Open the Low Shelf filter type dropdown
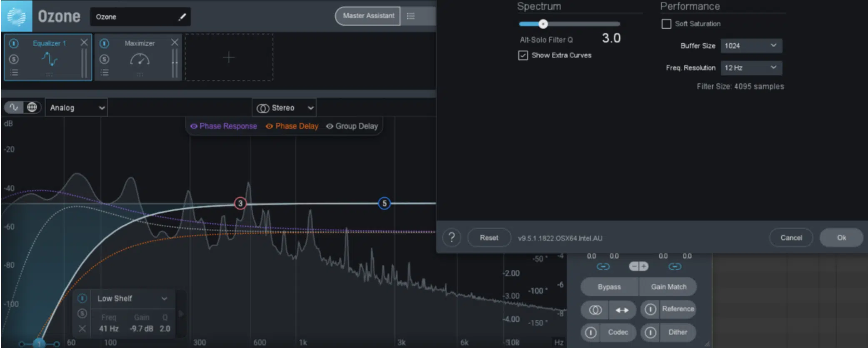 (132, 298)
